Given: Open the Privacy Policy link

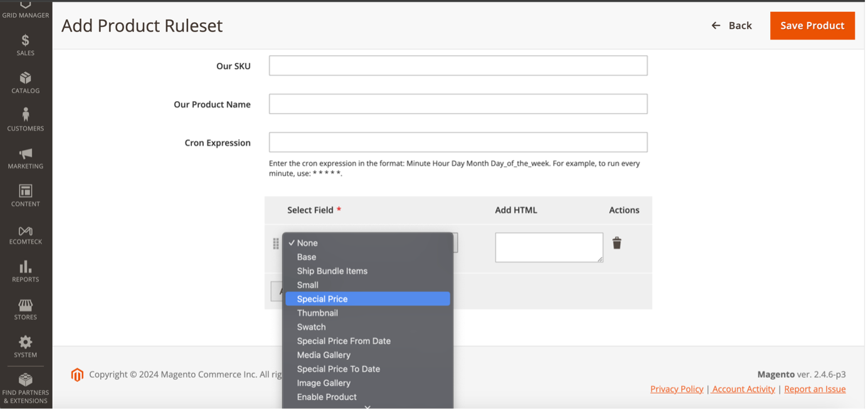Looking at the screenshot, I should tap(677, 389).
